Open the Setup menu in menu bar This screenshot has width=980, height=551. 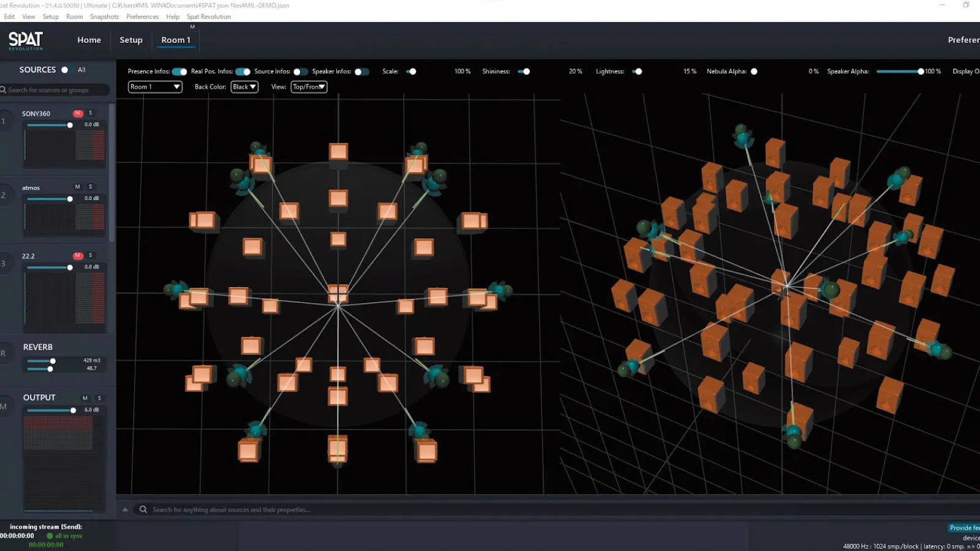click(51, 17)
